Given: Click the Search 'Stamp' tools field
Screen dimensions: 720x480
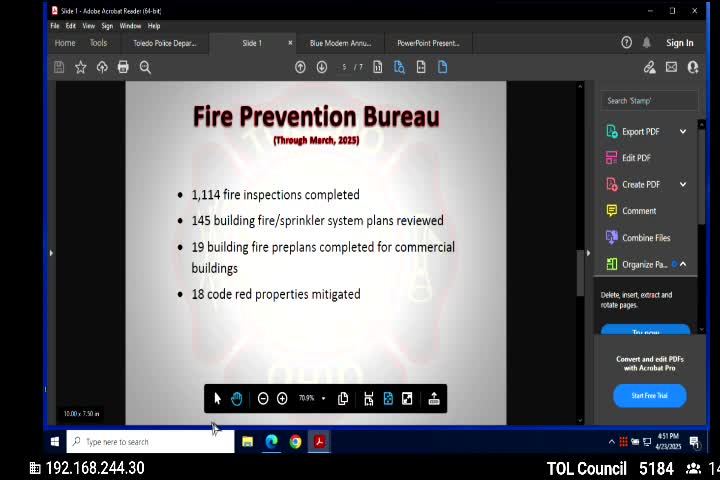Looking at the screenshot, I should (x=649, y=101).
